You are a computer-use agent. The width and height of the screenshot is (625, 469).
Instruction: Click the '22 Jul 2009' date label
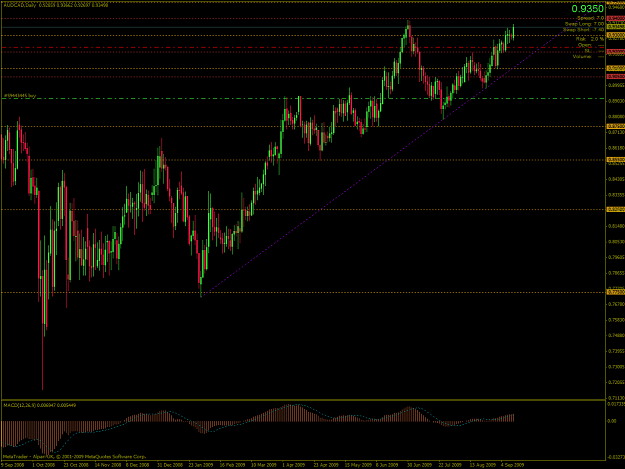[450, 465]
